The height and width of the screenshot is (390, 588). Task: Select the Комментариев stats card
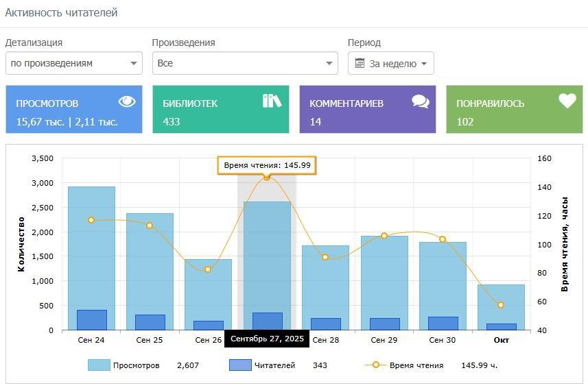(367, 110)
